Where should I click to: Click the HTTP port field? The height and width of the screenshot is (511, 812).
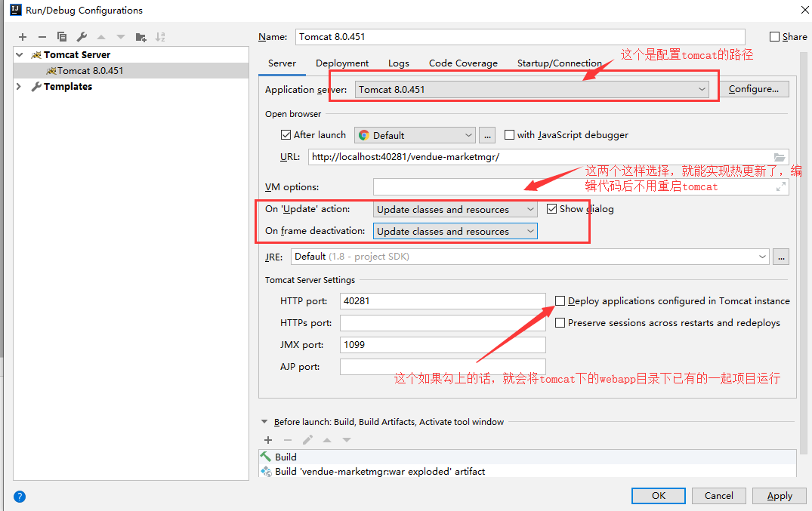443,301
